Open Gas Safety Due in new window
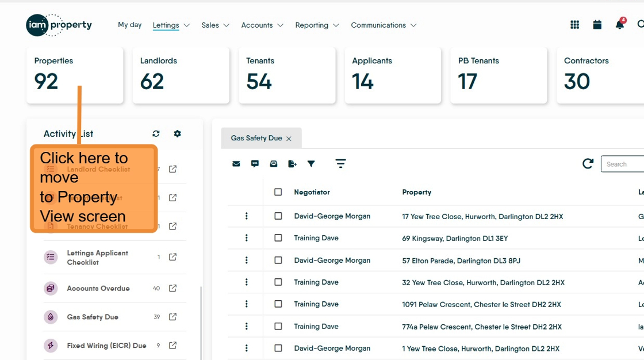644x360 pixels. point(172,317)
